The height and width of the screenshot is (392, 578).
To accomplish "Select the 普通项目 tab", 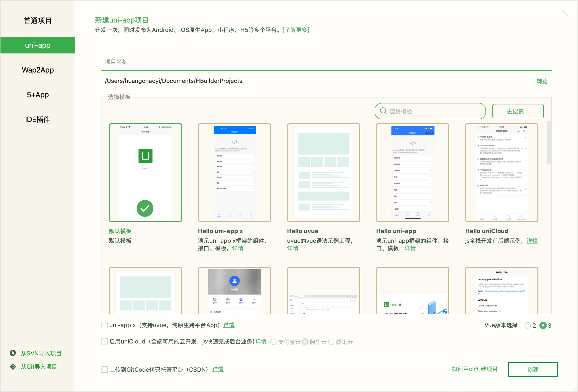I will [38, 20].
